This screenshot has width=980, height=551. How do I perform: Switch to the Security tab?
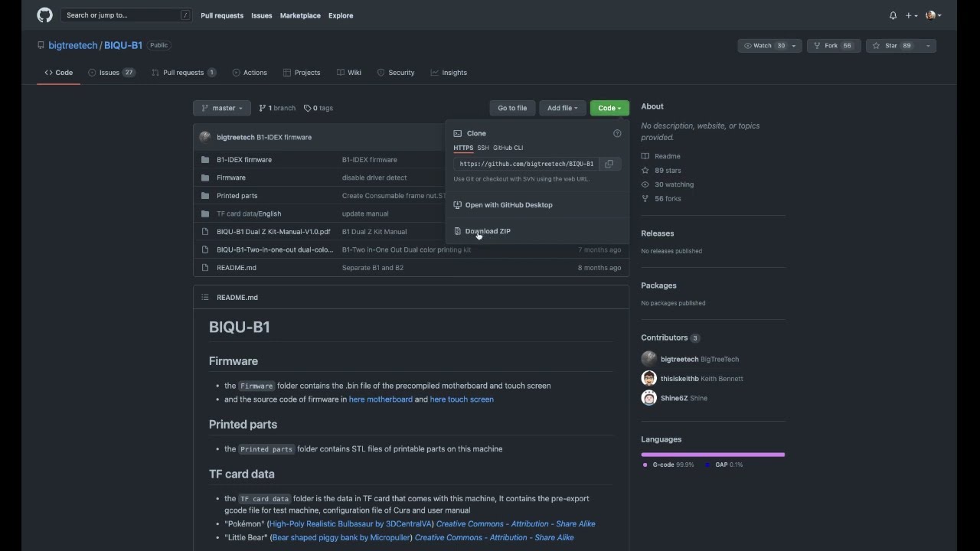pyautogui.click(x=396, y=73)
